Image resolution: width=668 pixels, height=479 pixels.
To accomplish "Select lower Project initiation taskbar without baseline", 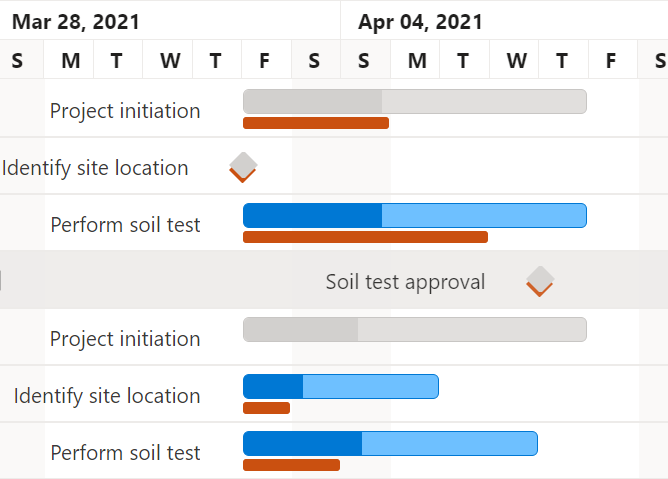I will coord(414,329).
